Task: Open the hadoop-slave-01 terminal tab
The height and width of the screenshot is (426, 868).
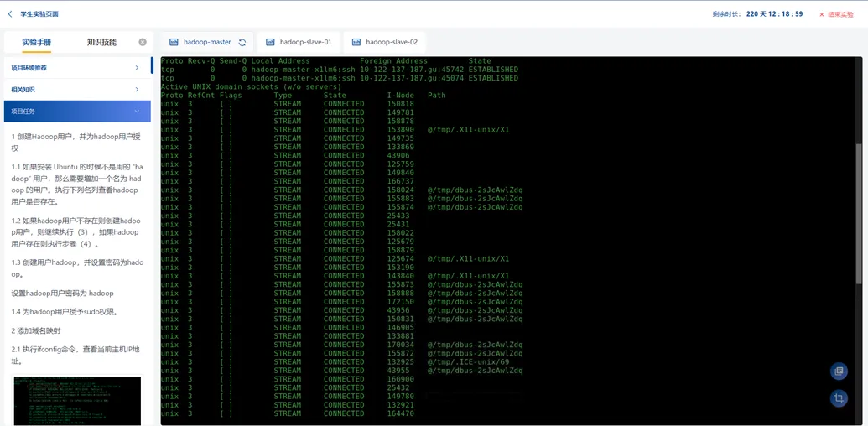Action: point(304,42)
